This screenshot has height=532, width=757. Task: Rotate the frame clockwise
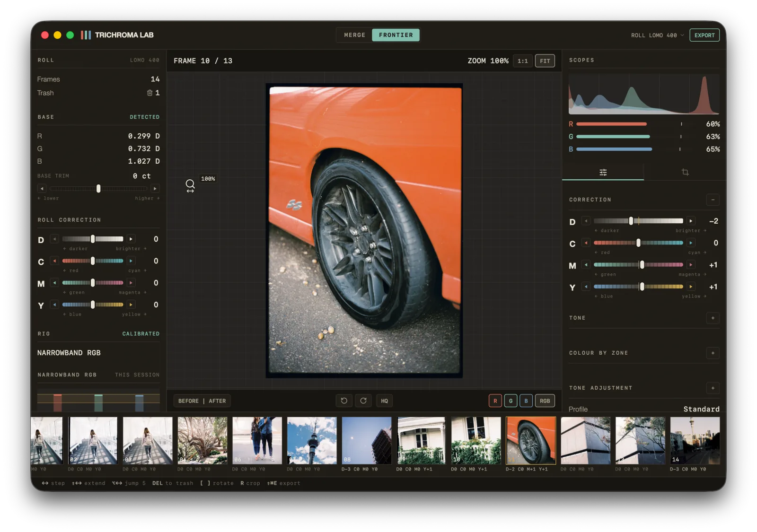363,401
